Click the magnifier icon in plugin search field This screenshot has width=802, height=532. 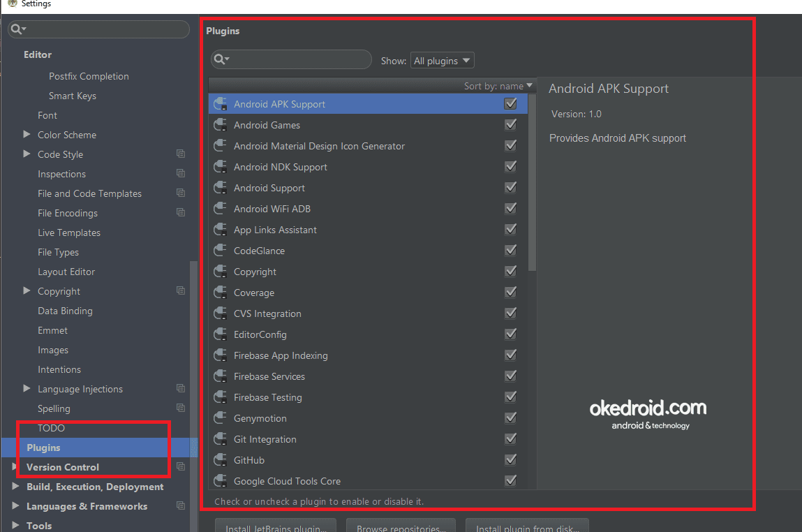pos(220,59)
